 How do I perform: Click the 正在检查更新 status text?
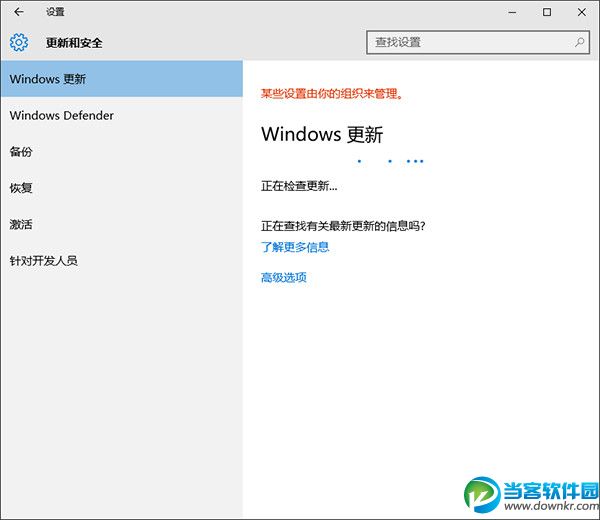[299, 186]
